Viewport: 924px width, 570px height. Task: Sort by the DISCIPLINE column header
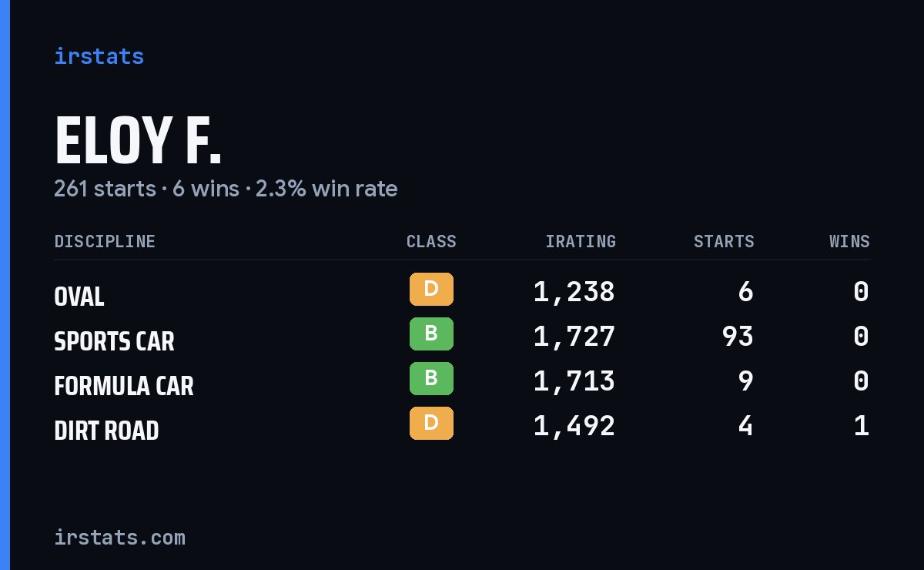coord(105,241)
